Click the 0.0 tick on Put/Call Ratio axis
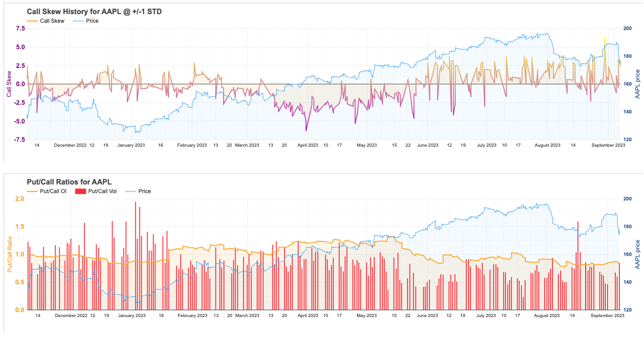This screenshot has width=644, height=338. [x=20, y=310]
